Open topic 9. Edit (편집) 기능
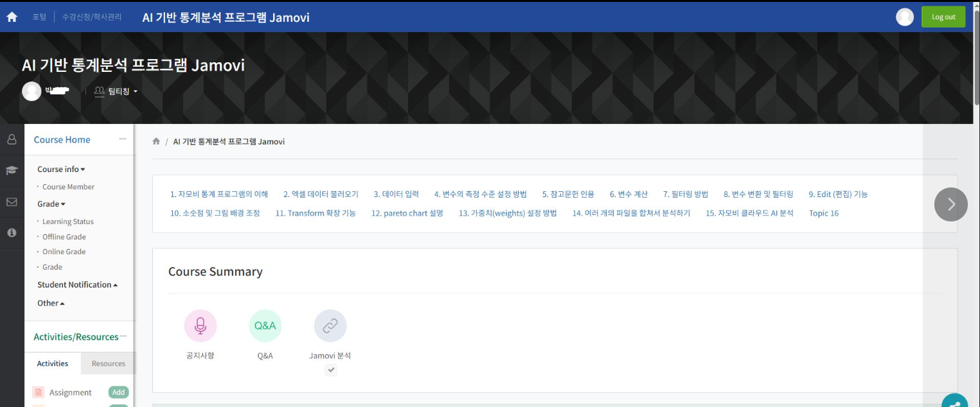The height and width of the screenshot is (407, 980). [838, 194]
